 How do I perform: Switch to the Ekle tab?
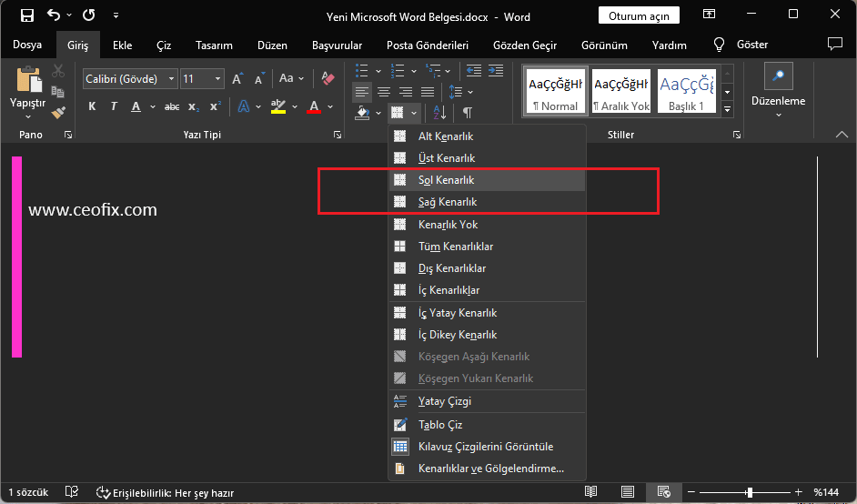(123, 45)
